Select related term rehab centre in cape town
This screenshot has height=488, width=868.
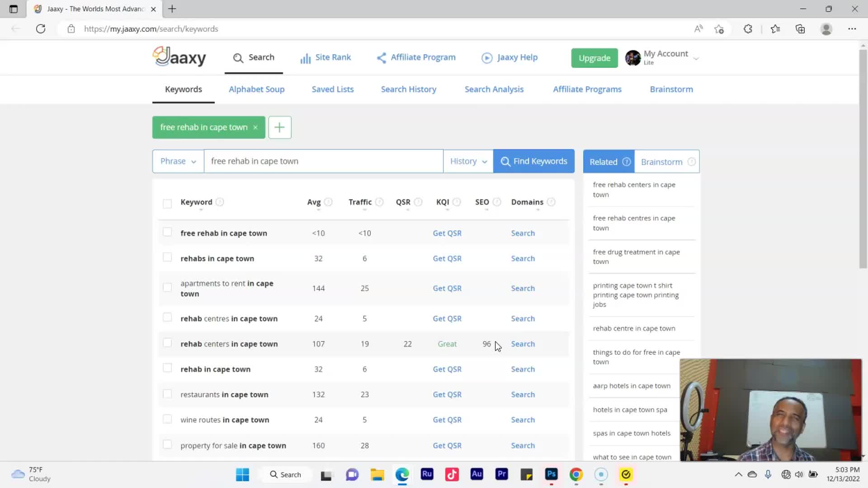click(x=634, y=328)
